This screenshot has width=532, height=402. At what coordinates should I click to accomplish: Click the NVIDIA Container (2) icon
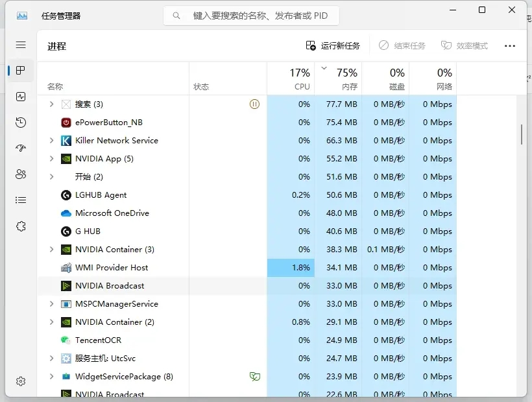[66, 322]
